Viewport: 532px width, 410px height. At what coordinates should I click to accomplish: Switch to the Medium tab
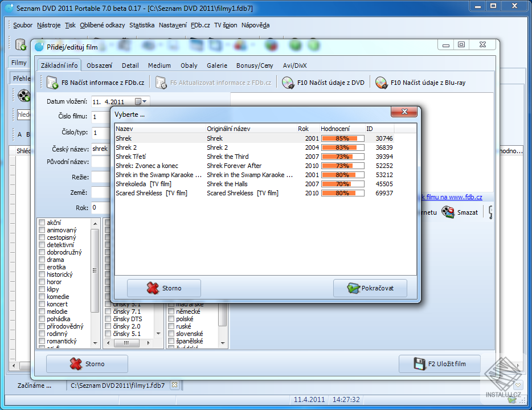[159, 65]
